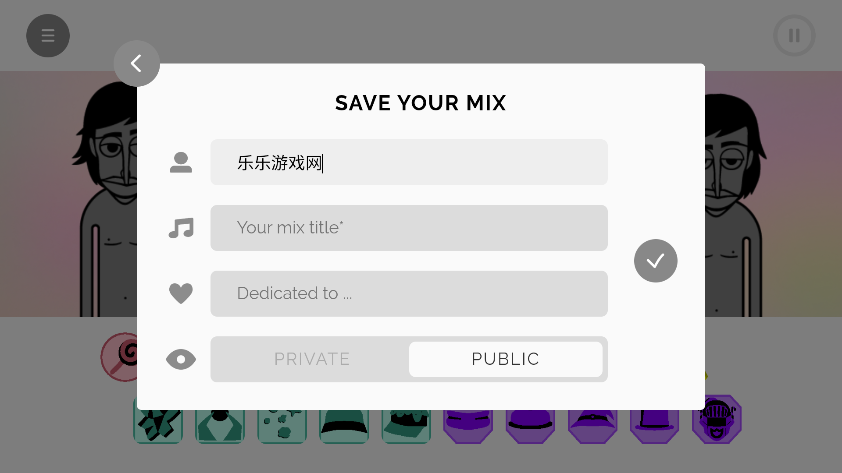Focus the "Your mix title" field
842x473 pixels.
point(409,228)
